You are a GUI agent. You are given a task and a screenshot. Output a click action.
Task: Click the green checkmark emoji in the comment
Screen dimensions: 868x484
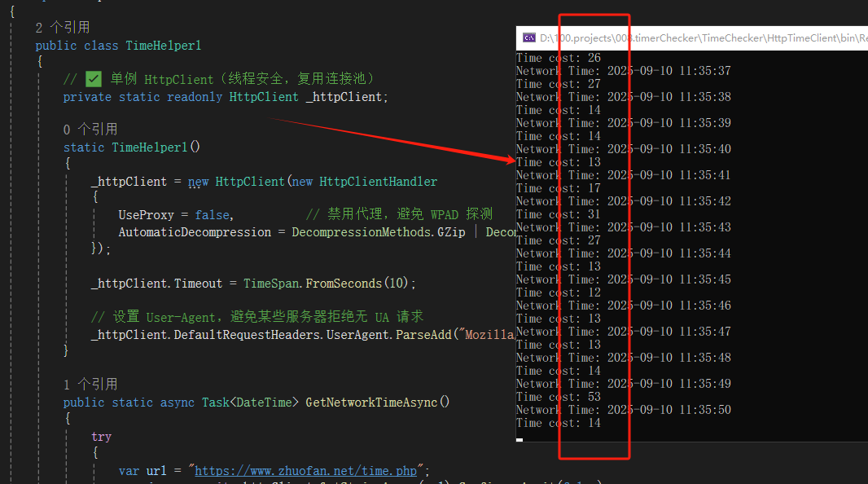pos(94,79)
